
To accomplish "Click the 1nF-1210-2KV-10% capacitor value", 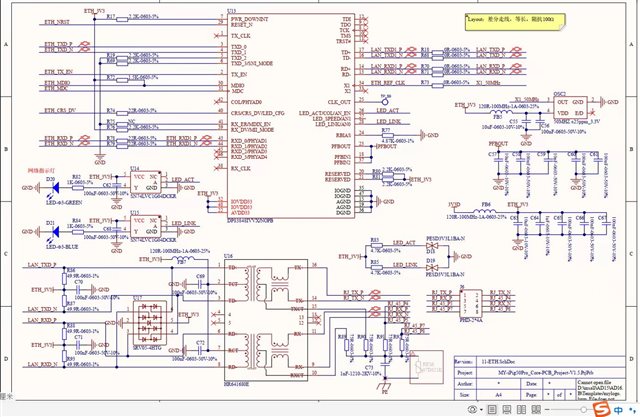I will (x=360, y=373).
